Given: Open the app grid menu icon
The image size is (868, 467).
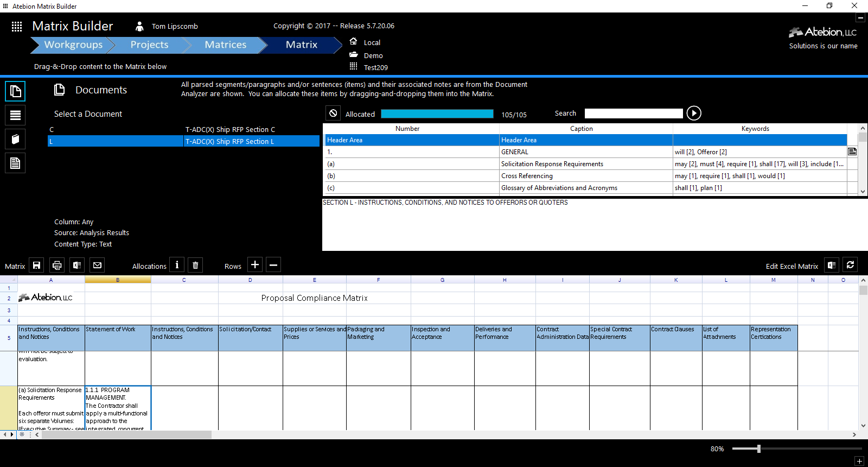Looking at the screenshot, I should click(x=17, y=26).
